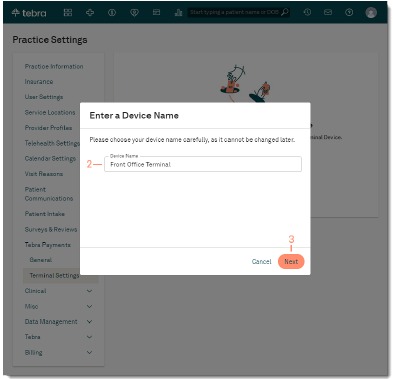Click the Misc label in sidebar
Image resolution: width=393 pixels, height=379 pixels.
(x=31, y=306)
